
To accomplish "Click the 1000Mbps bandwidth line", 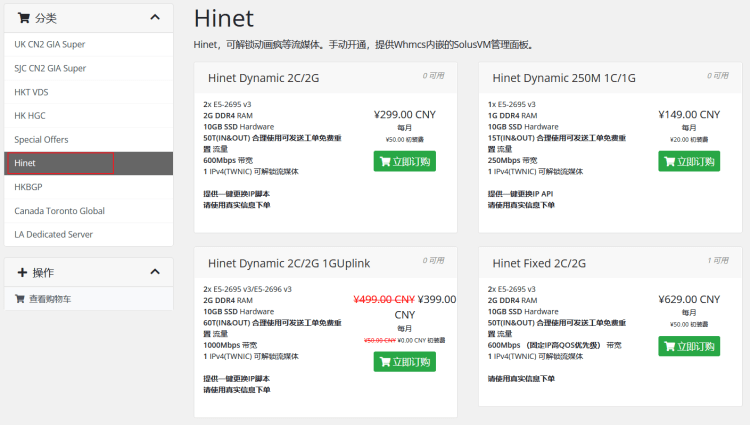I will tap(230, 345).
